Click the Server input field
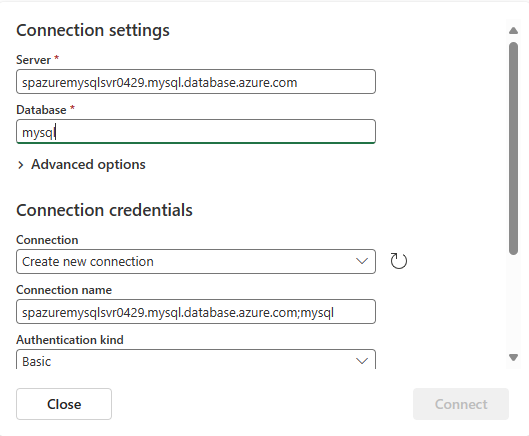 point(196,82)
